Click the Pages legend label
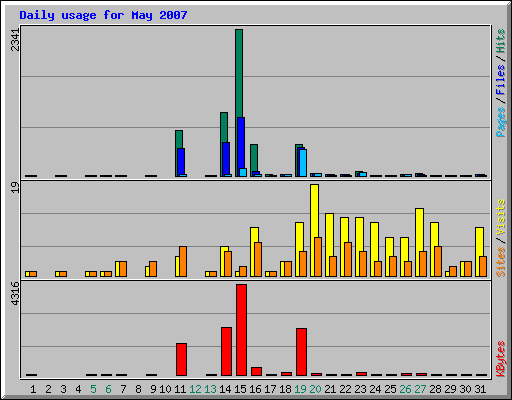This screenshot has height=400, width=512. 500,122
